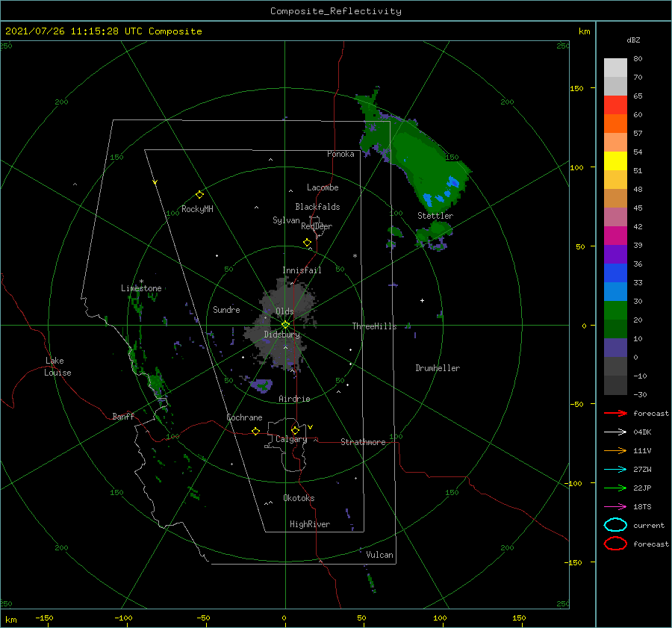Click the yellow diamond marker below Cochrane

coord(255,431)
